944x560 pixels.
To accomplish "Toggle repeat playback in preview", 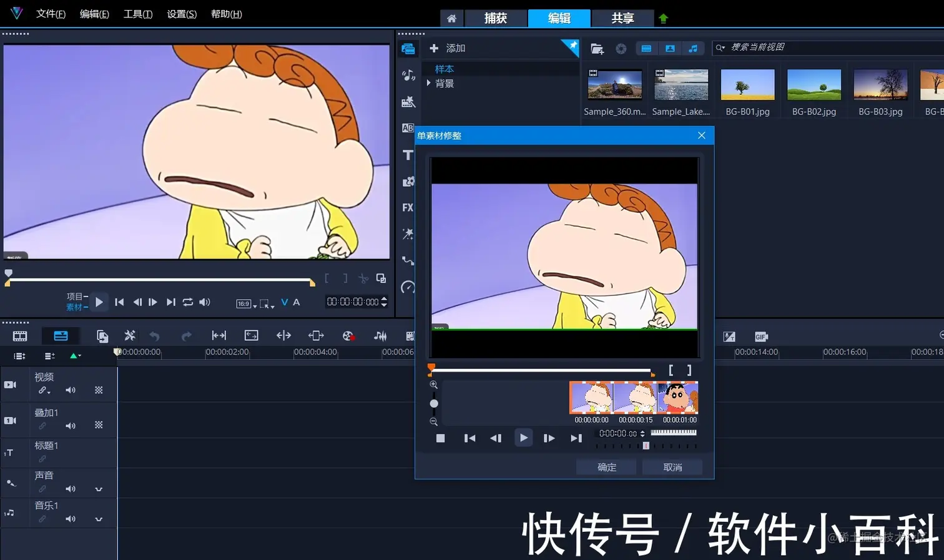I will (188, 302).
